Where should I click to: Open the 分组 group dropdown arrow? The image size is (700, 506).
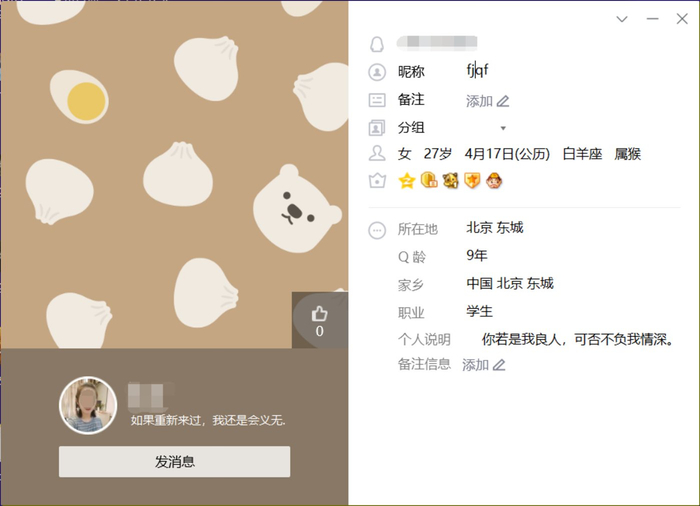(503, 128)
